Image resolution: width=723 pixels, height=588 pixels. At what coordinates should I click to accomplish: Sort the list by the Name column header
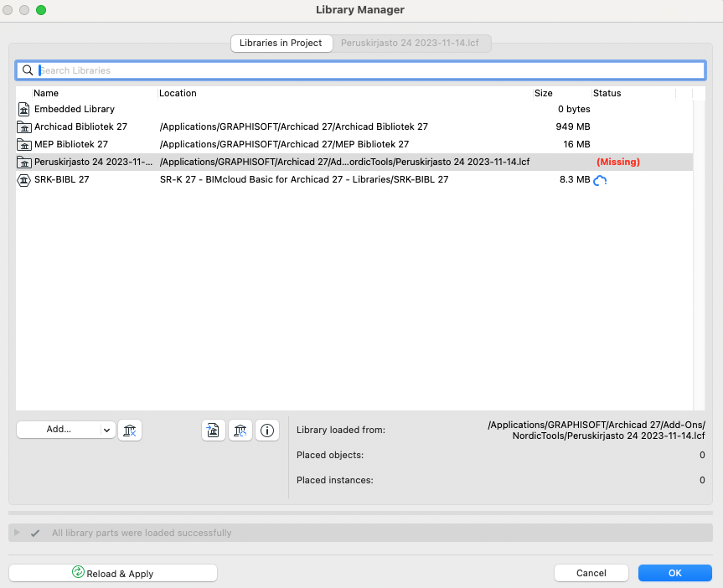(x=46, y=93)
